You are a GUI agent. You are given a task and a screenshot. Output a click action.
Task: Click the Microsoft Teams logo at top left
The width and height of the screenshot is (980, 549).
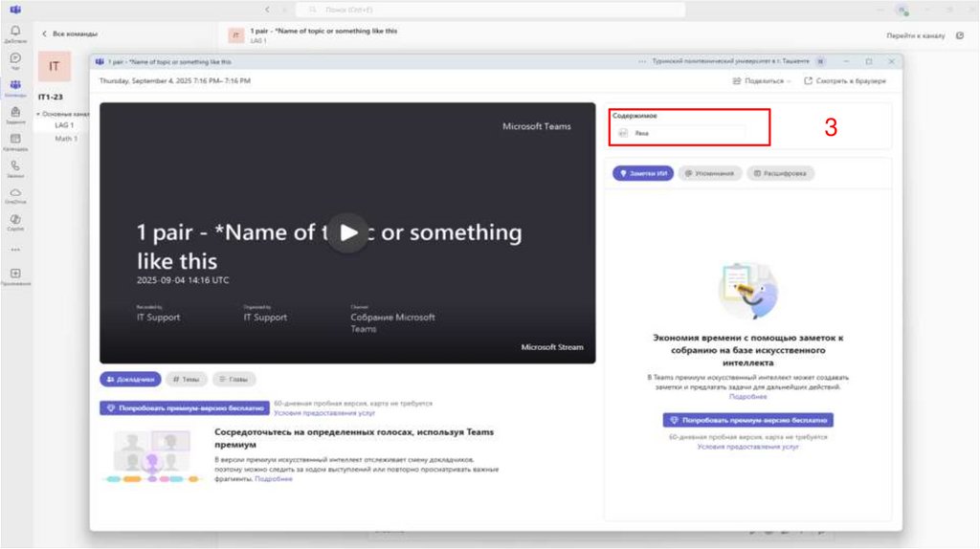coord(15,10)
